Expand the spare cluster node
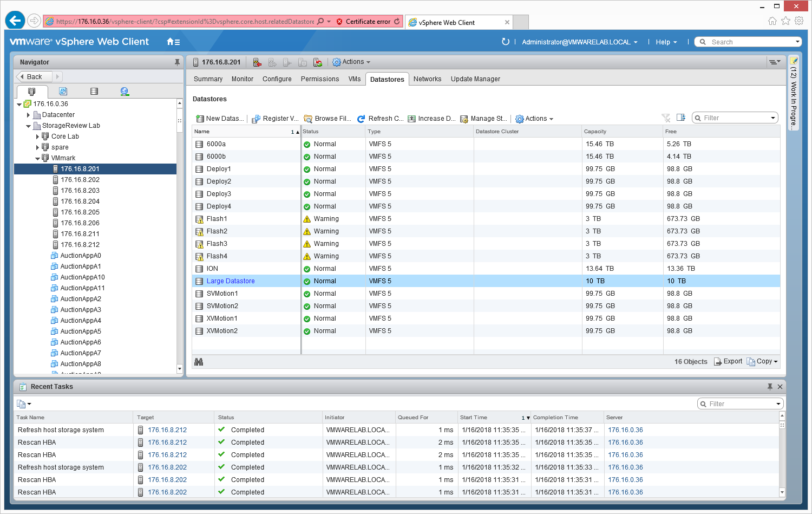This screenshot has width=812, height=514. click(x=37, y=147)
